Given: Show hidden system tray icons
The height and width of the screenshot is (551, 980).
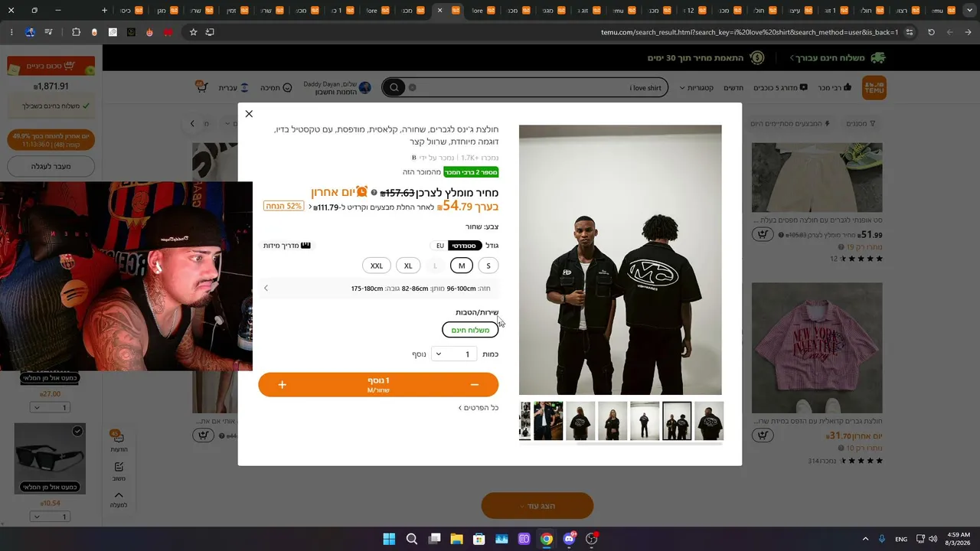Looking at the screenshot, I should point(865,539).
